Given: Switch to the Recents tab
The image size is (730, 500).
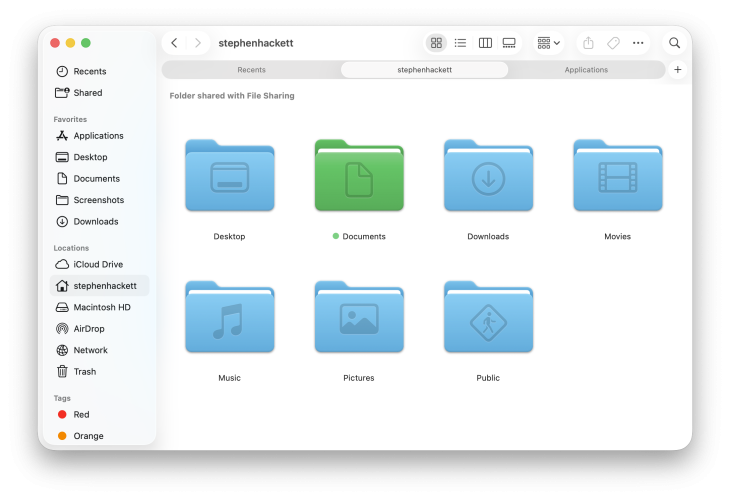Looking at the screenshot, I should click(251, 70).
